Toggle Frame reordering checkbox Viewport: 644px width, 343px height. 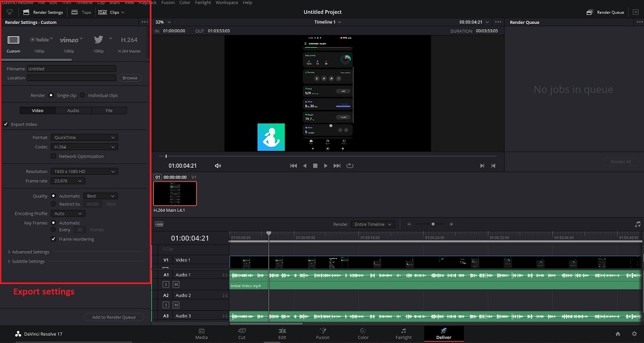54,239
